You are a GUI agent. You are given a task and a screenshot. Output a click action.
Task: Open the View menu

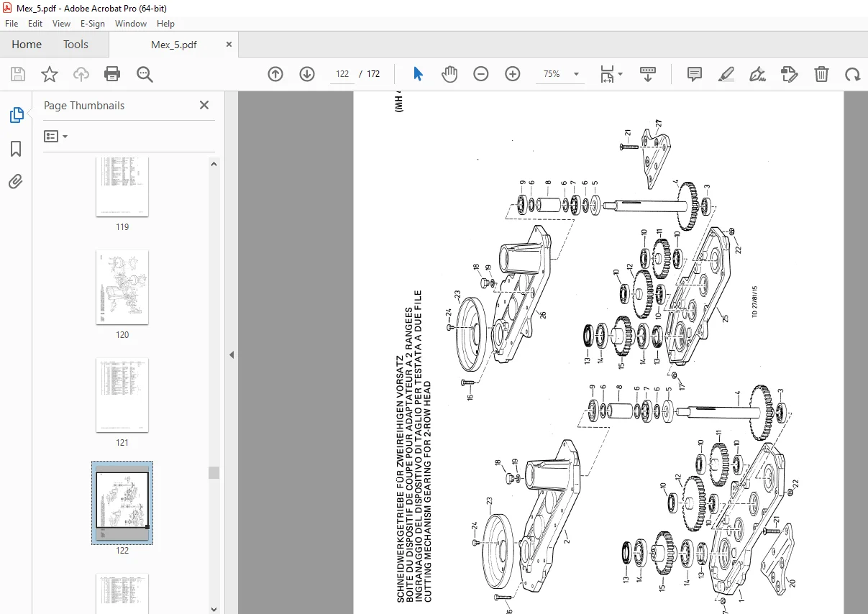62,24
